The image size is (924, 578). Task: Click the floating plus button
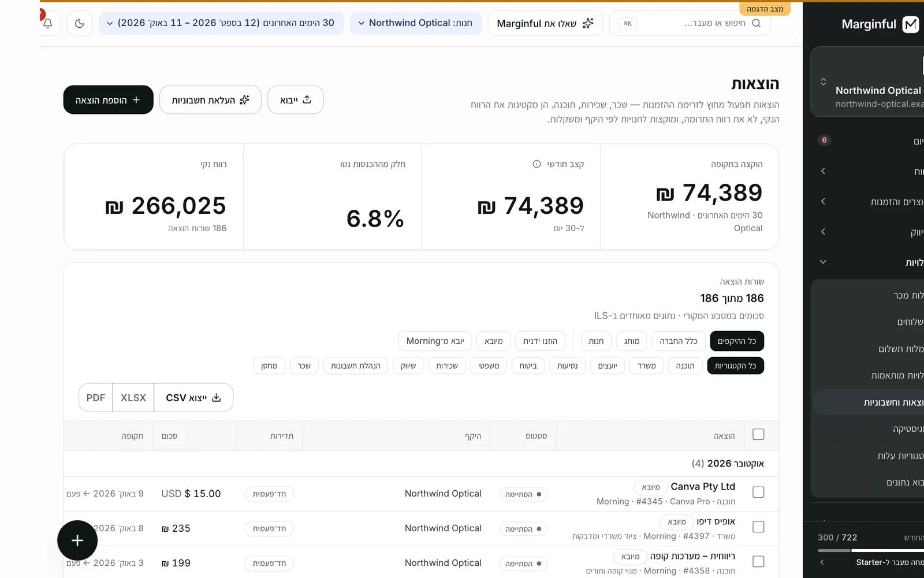click(77, 540)
